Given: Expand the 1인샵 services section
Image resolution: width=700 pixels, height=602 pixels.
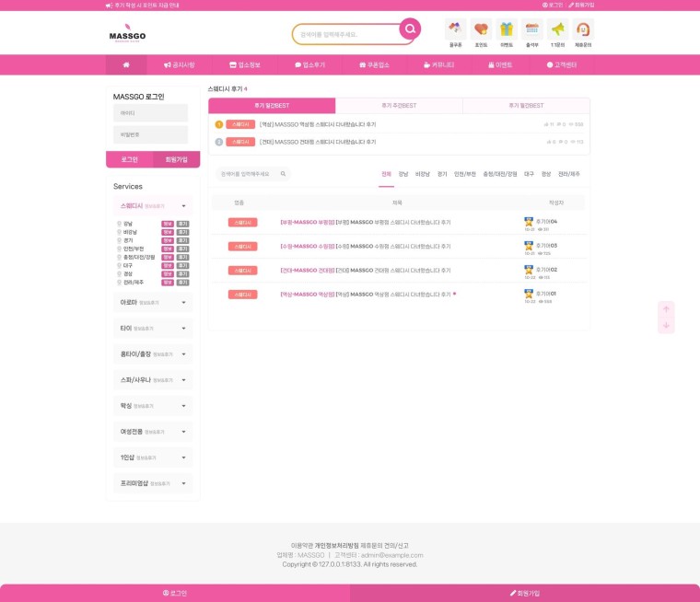Looking at the screenshot, I should [153, 457].
